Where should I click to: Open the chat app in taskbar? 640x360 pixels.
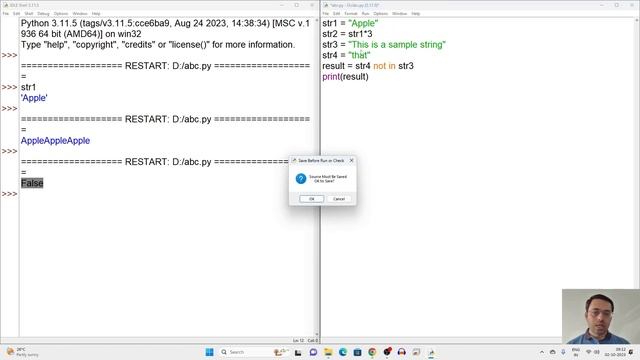coord(313,352)
